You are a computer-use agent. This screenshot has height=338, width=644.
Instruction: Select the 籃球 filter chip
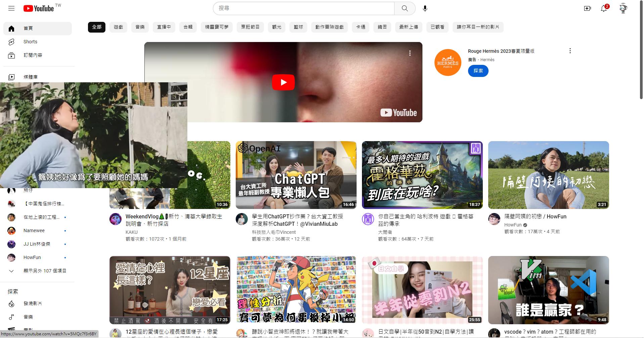(x=298, y=27)
